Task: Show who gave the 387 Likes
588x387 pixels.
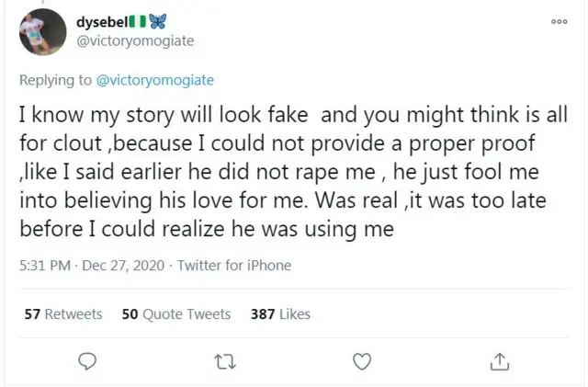Action: 280,313
